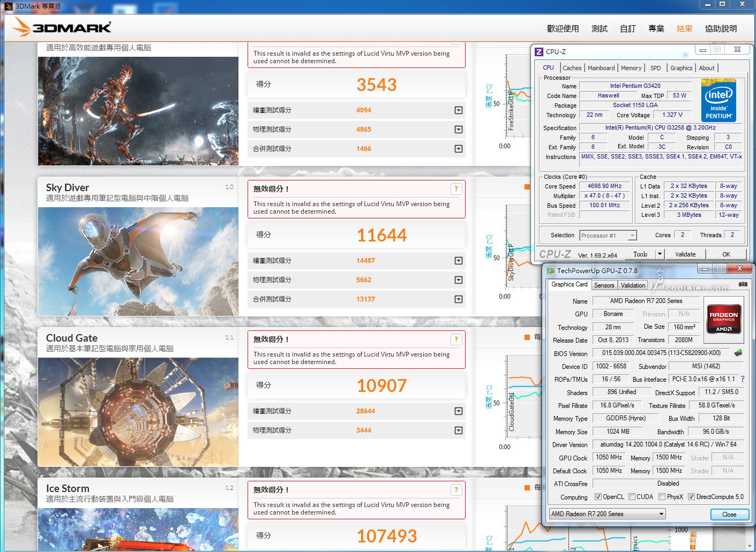Toggle the OpenCL checkbox in GPU-Z
The image size is (756, 552).
(598, 497)
